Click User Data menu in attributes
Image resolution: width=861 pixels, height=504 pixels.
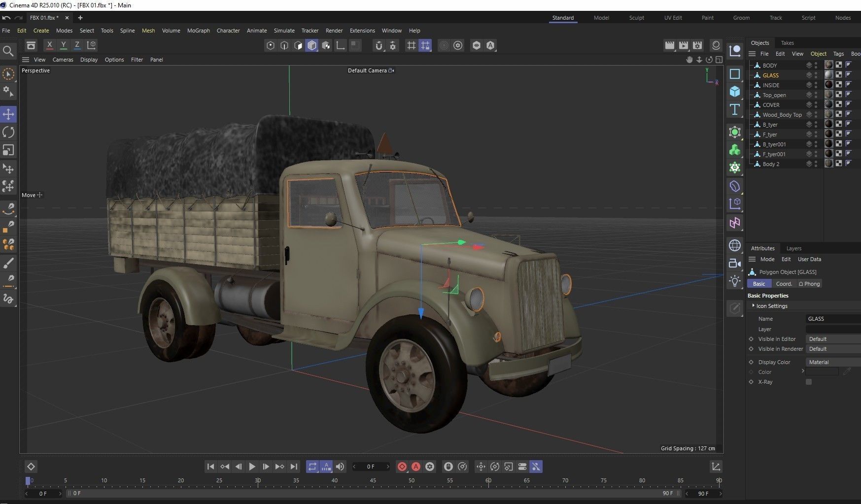point(809,259)
